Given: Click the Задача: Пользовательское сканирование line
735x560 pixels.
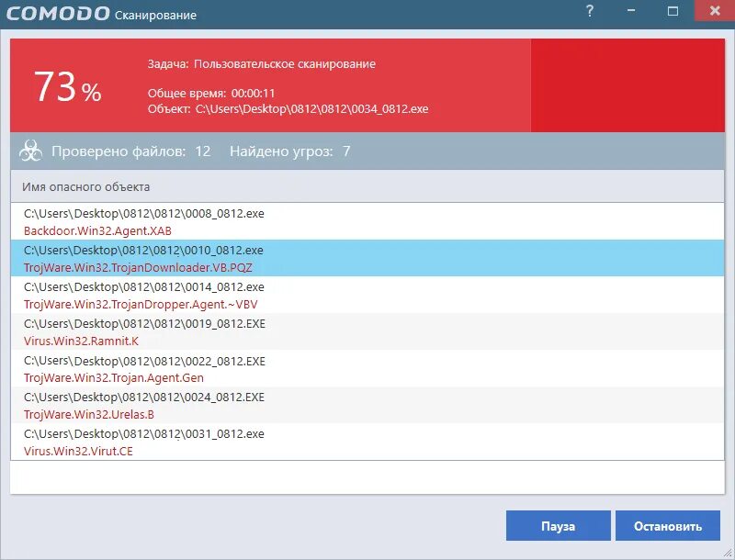Looking at the screenshot, I should point(262,63).
